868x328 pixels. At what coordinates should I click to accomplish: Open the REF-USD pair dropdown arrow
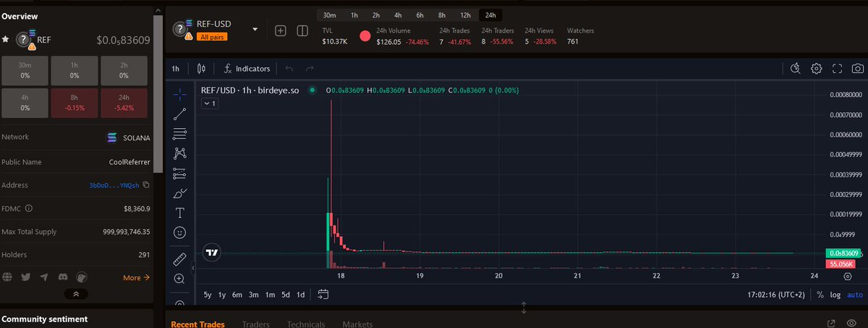click(x=255, y=30)
